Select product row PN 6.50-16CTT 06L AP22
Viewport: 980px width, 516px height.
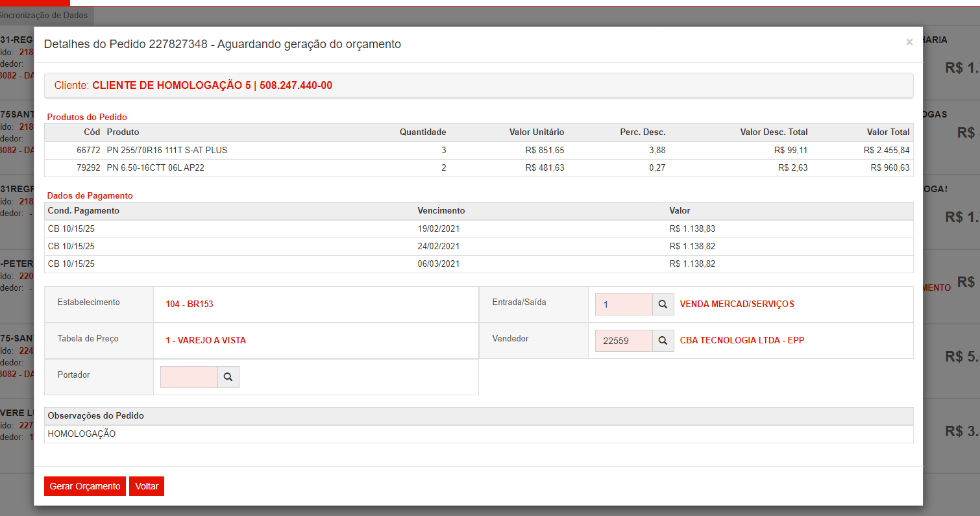pos(478,167)
